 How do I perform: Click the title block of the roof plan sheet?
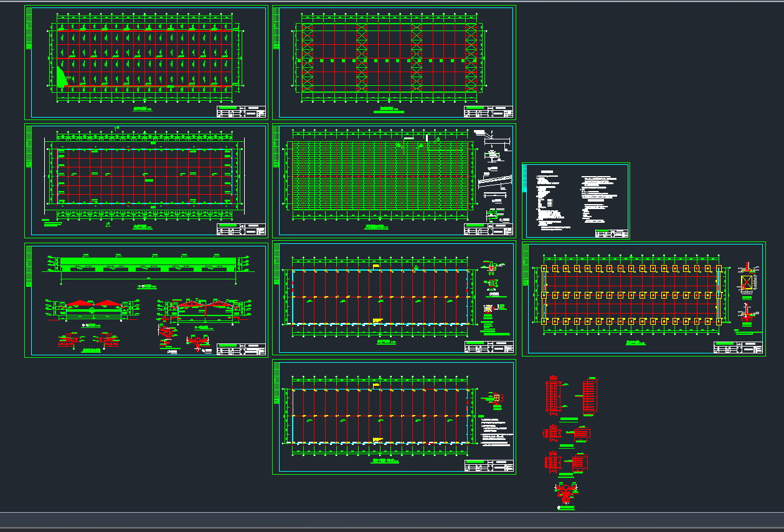[x=241, y=111]
